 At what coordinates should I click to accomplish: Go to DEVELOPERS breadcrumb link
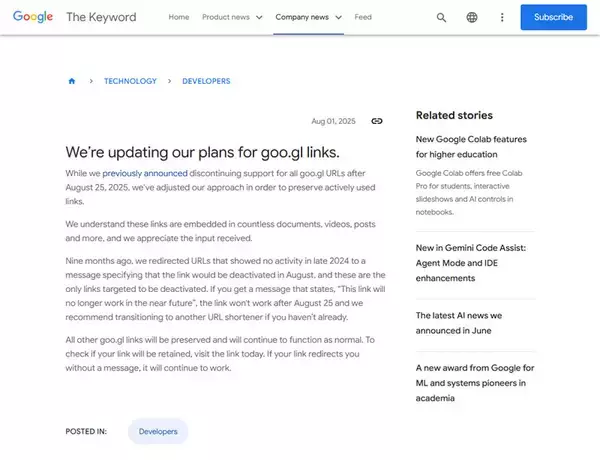206,81
